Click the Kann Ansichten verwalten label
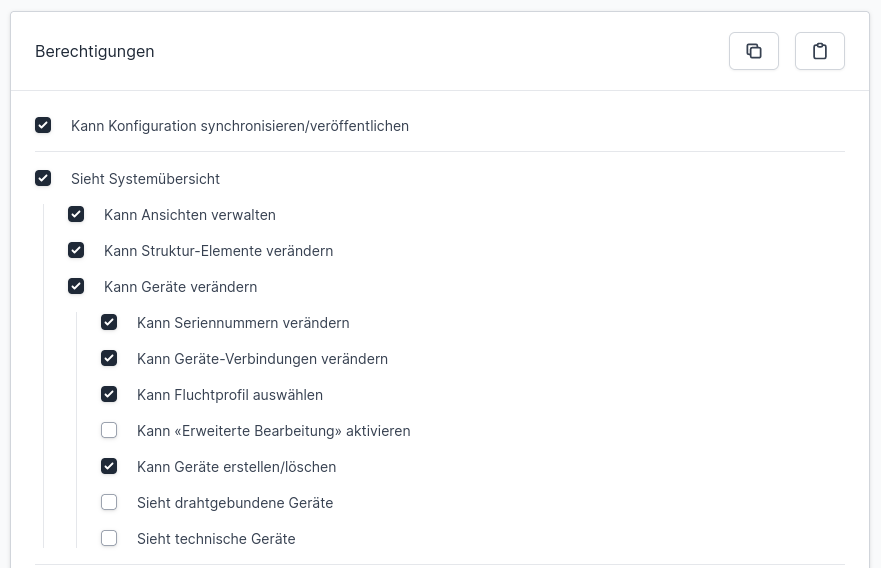The height and width of the screenshot is (568, 881). (x=190, y=215)
